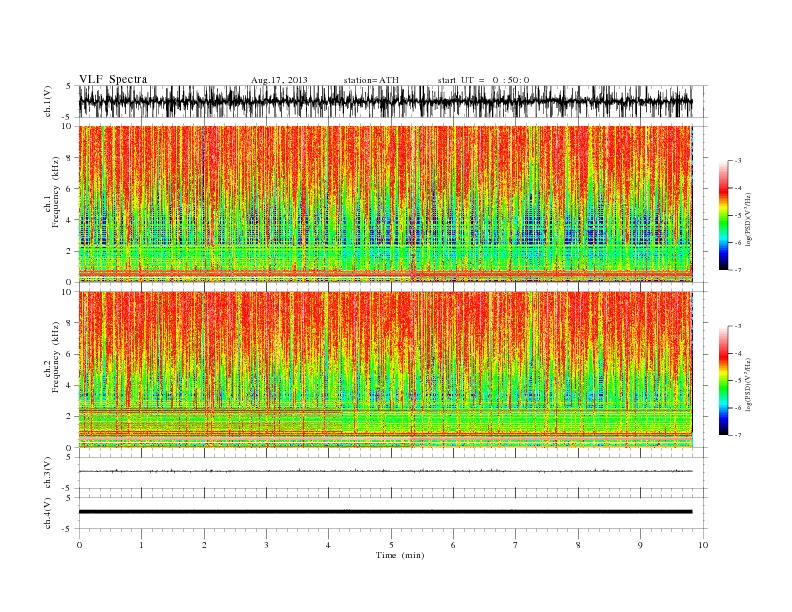Click the ch.1 voltage waveform trace

(x=385, y=101)
